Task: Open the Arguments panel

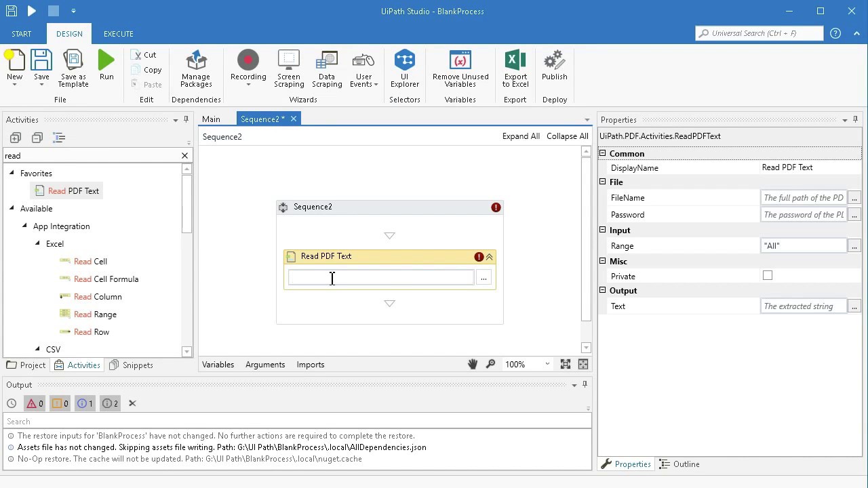Action: click(265, 365)
